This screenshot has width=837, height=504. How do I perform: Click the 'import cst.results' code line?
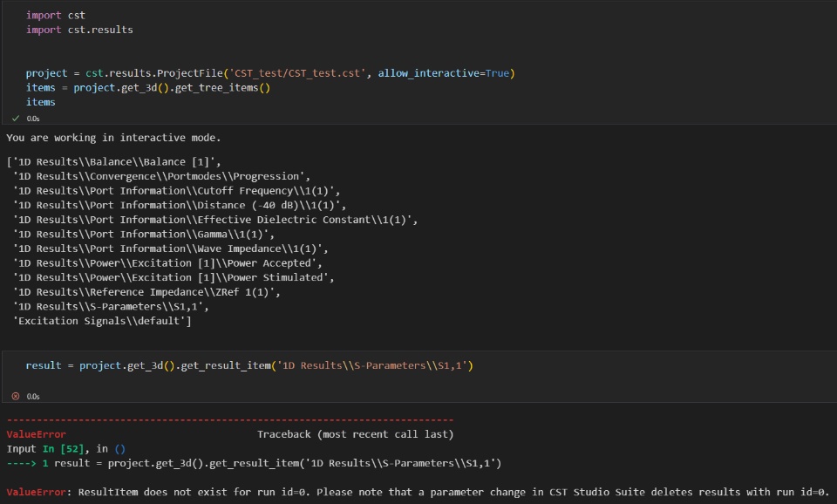coord(79,30)
